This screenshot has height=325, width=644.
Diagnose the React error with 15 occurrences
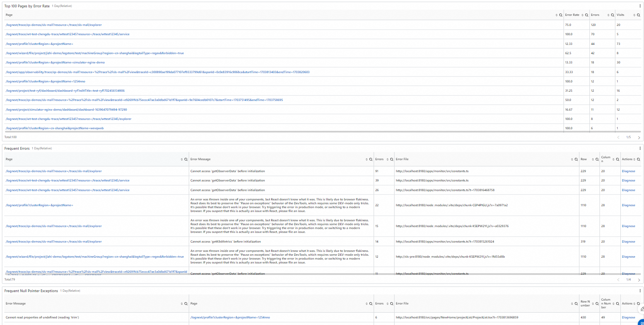tap(629, 226)
